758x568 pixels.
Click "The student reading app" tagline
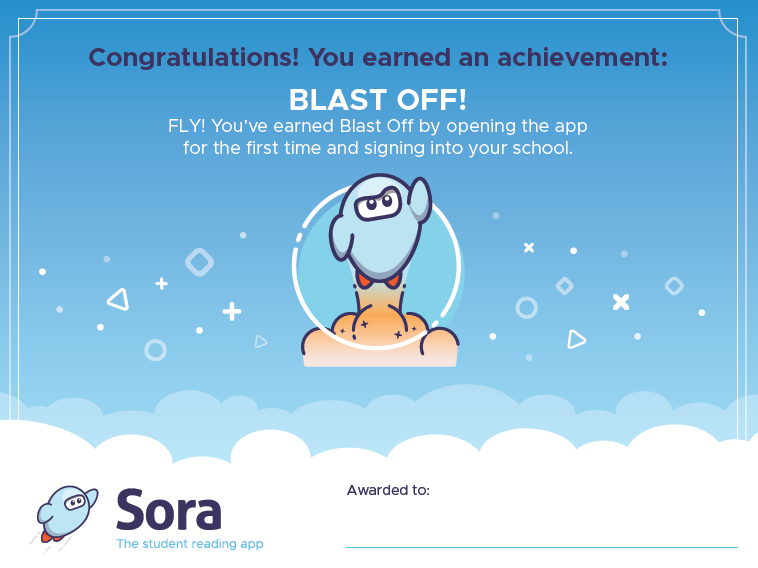pos(189,544)
